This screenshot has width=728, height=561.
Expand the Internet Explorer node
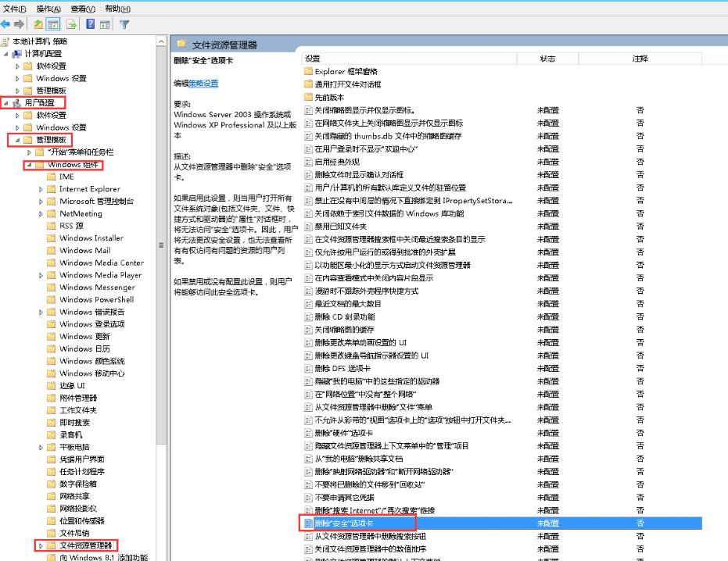41,189
